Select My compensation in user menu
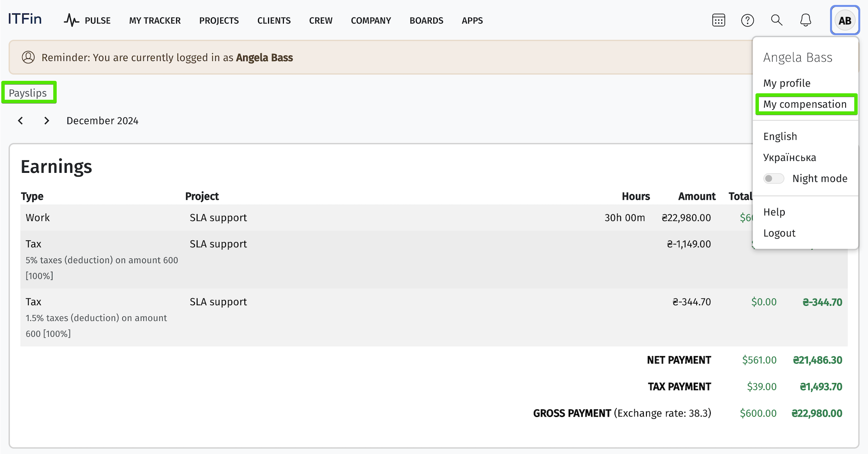Viewport: 868px width, 454px height. click(x=806, y=104)
